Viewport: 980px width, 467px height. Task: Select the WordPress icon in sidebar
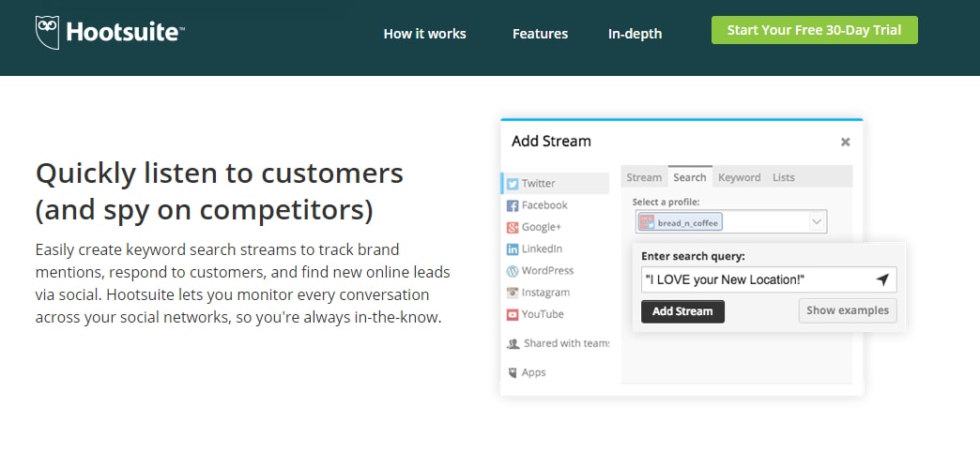(x=513, y=271)
